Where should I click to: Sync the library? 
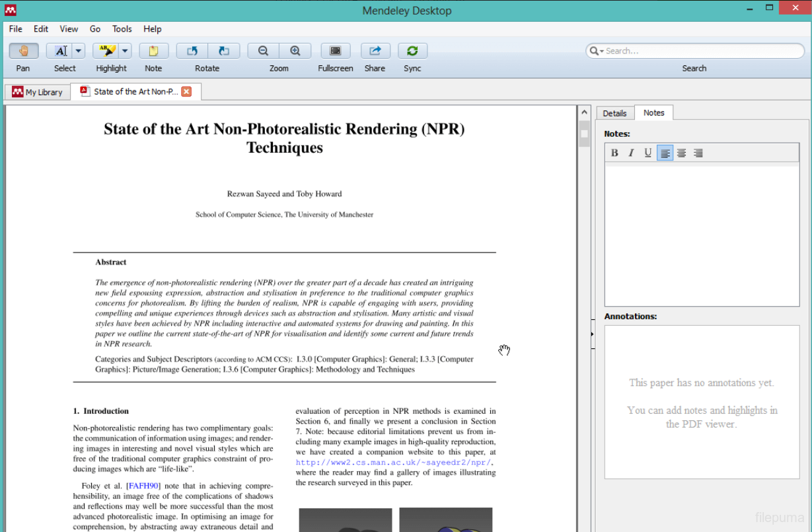tap(412, 51)
